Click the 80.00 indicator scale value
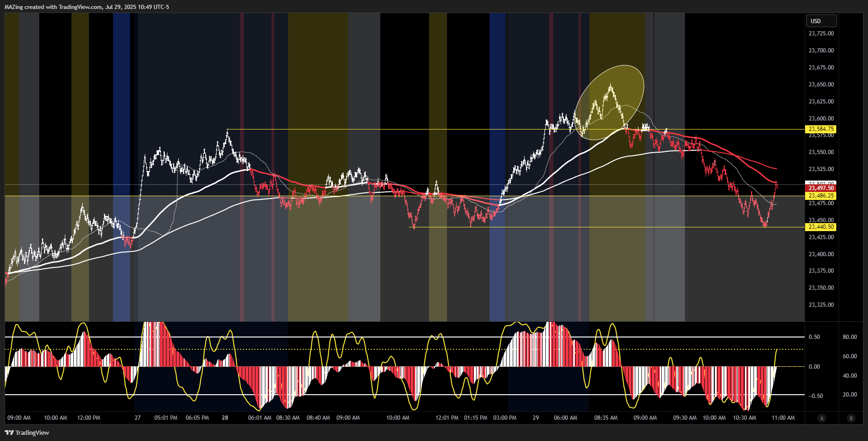This screenshot has width=868, height=441. click(850, 337)
